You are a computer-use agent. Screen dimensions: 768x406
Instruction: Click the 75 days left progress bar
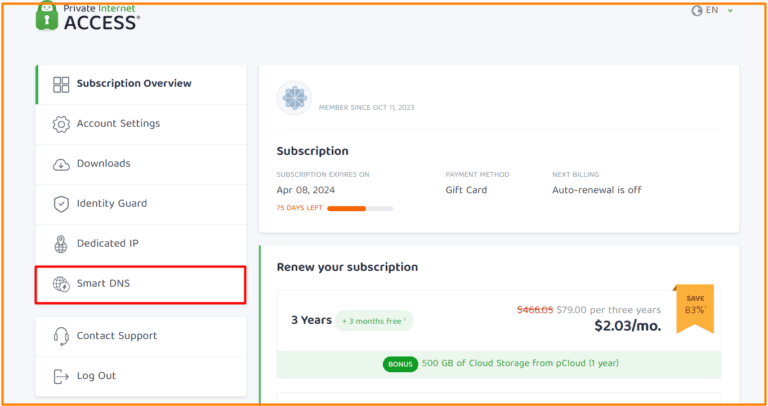pos(360,208)
